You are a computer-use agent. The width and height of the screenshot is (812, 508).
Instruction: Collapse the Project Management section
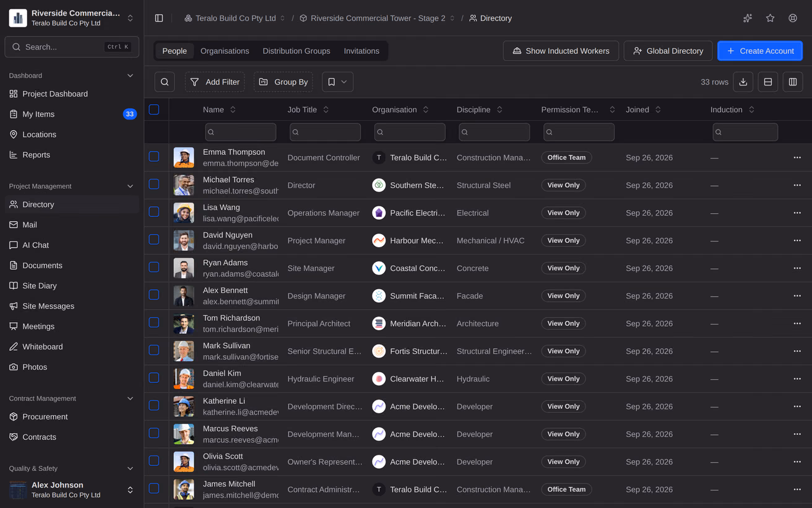130,186
